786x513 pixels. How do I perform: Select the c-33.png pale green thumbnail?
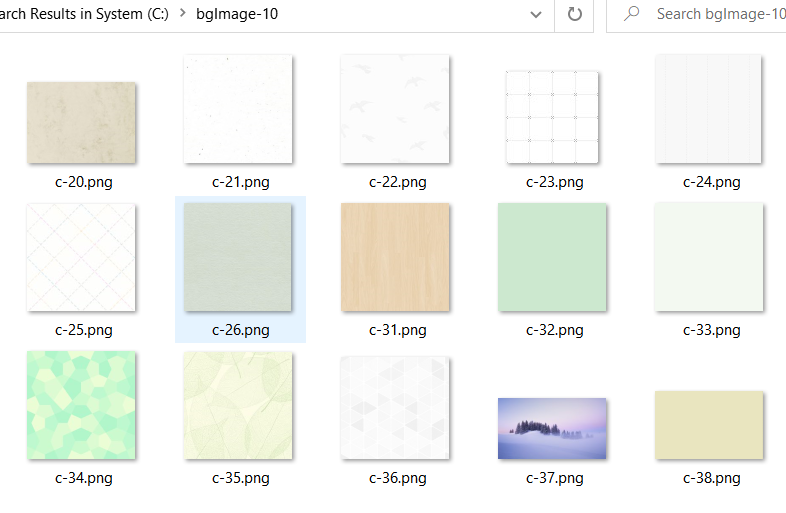709,257
